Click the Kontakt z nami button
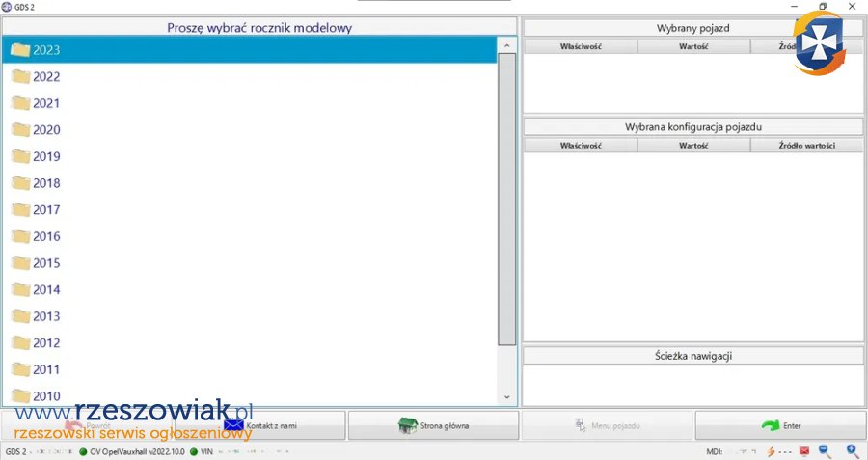Screen dimensions: 868x460 point(259,425)
